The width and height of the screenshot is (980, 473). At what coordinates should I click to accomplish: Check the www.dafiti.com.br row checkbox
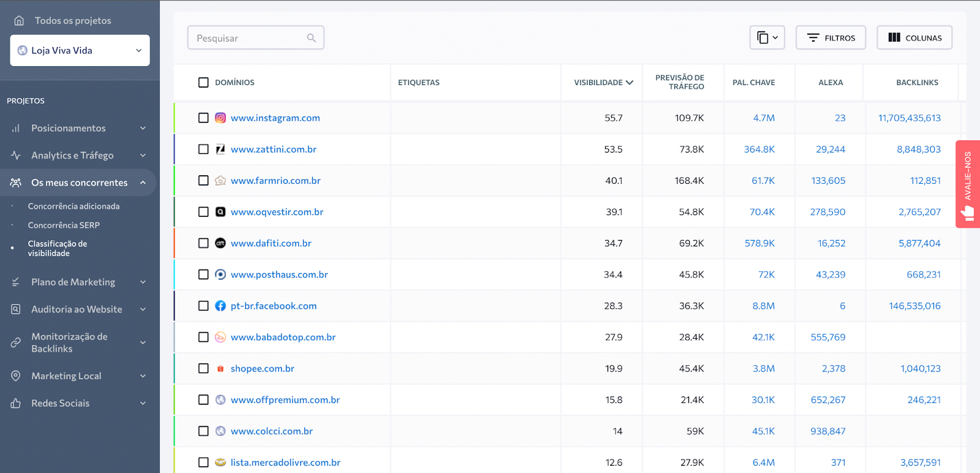click(203, 243)
